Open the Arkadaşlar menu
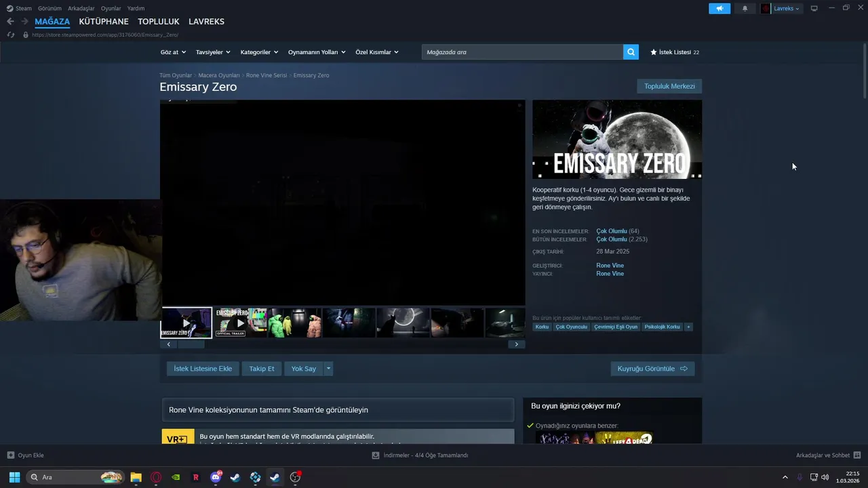868x488 pixels. (81, 9)
